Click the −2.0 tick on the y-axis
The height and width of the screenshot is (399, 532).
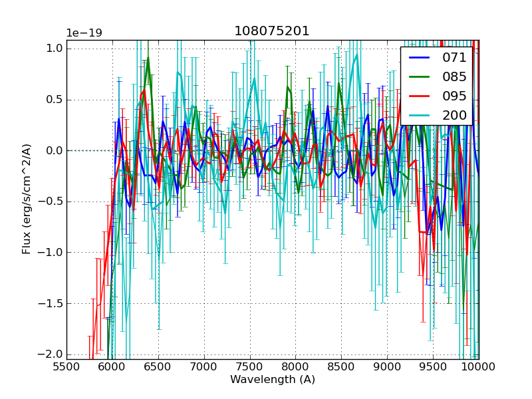[x=51, y=354]
